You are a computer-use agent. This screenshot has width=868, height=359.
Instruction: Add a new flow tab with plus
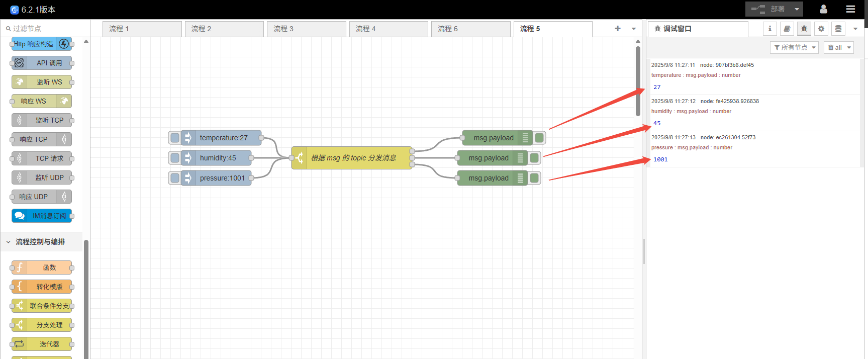[x=617, y=29]
